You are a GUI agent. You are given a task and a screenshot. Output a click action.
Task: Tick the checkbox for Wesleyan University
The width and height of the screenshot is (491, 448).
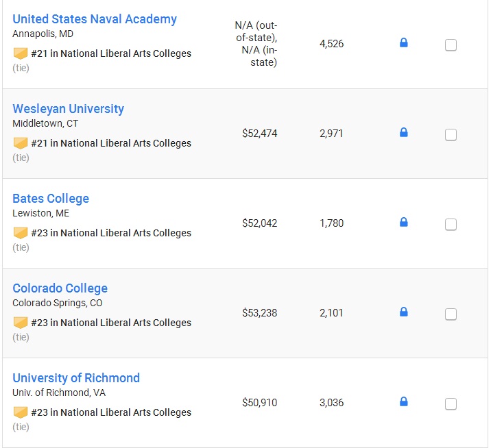pyautogui.click(x=451, y=135)
